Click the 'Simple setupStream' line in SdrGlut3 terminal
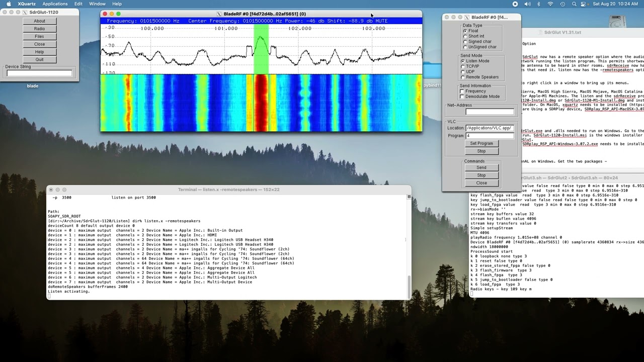644x362 pixels. pos(492,228)
